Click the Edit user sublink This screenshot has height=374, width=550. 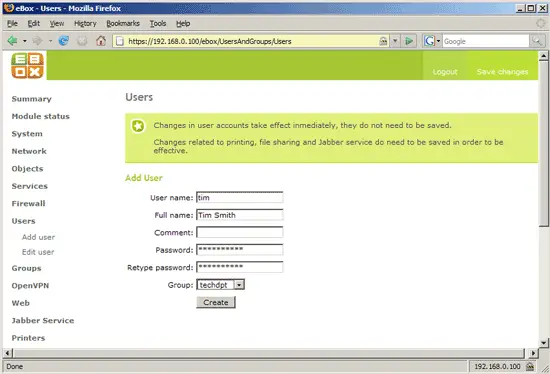click(x=38, y=252)
